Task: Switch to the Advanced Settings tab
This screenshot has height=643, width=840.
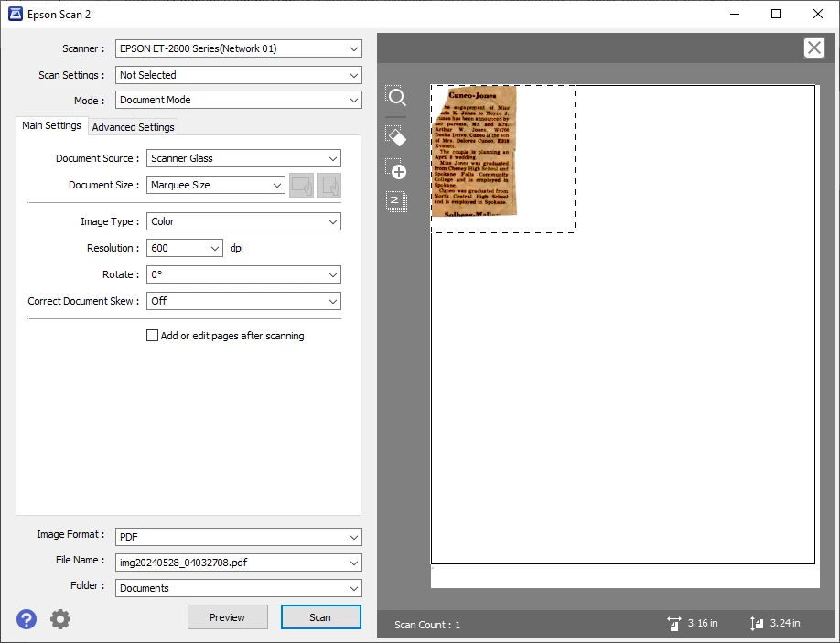Action: click(133, 127)
